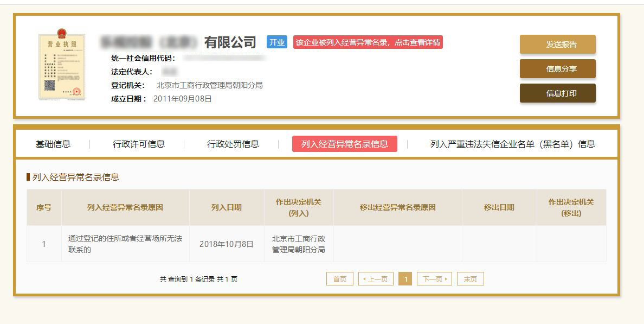The width and height of the screenshot is (644, 324).
Task: Click the 信息打印 button
Action: point(557,93)
